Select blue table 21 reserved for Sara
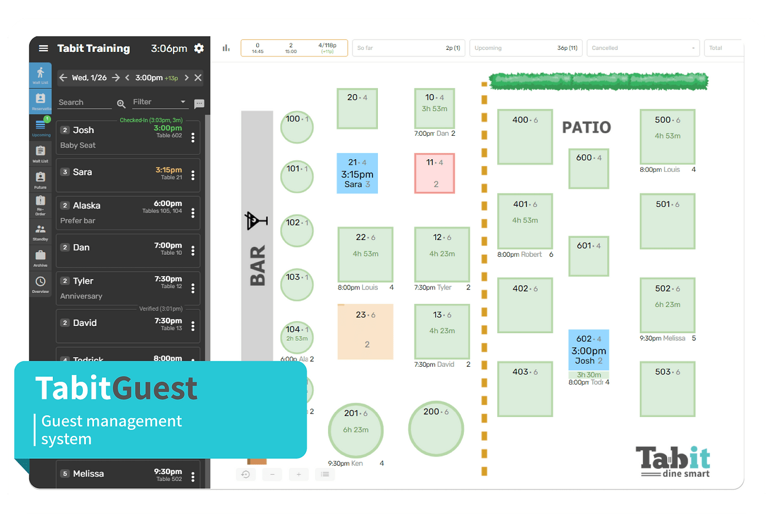This screenshot has width=773, height=532. coord(357,173)
